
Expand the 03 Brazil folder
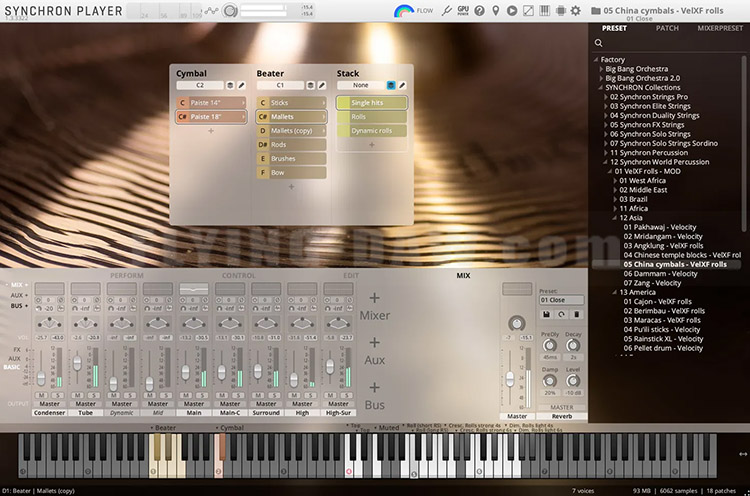616,199
